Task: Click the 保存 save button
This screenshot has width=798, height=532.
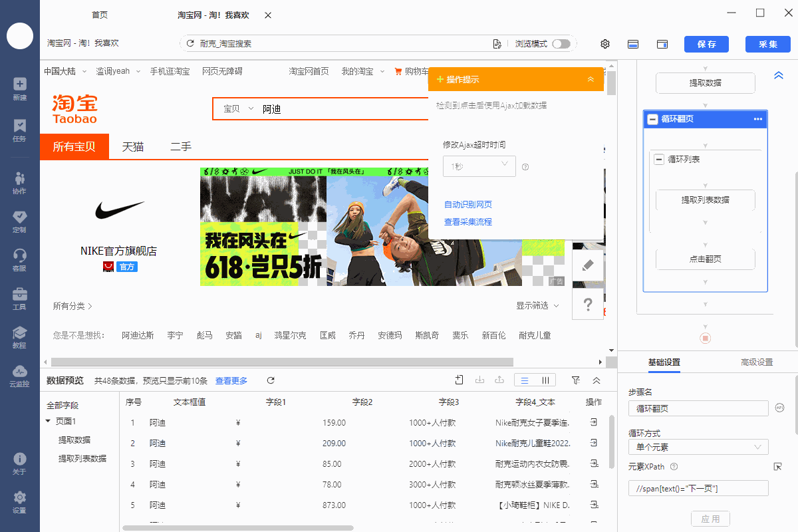Action: (x=706, y=44)
